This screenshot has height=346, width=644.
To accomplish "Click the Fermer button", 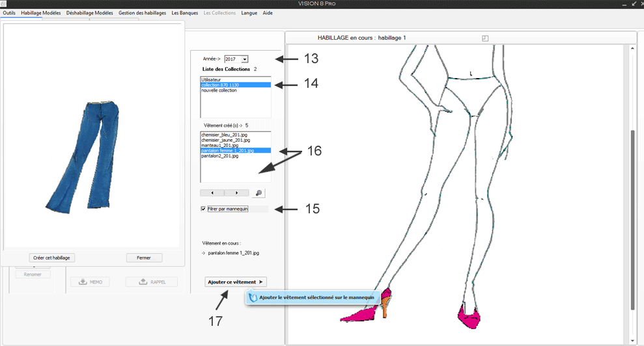I will pos(144,258).
